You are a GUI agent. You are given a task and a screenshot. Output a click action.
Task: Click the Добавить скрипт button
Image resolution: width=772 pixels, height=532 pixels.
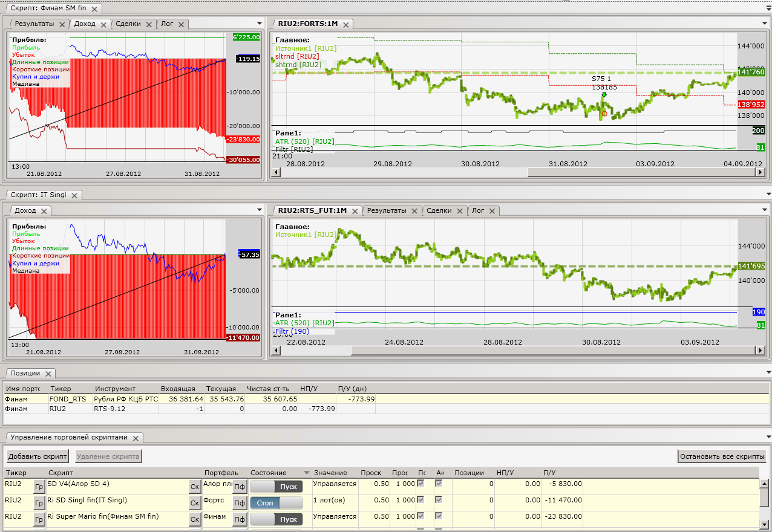(x=38, y=456)
